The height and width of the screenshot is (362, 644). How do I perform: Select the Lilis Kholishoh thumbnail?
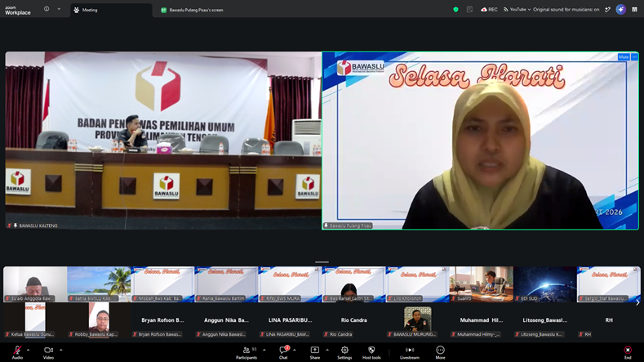click(417, 284)
